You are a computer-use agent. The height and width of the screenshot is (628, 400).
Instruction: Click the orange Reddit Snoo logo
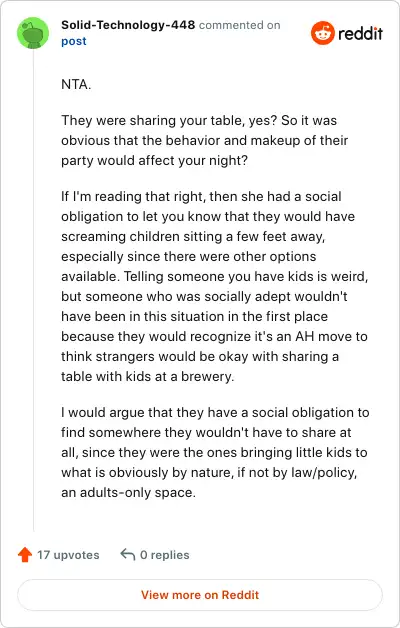point(322,33)
